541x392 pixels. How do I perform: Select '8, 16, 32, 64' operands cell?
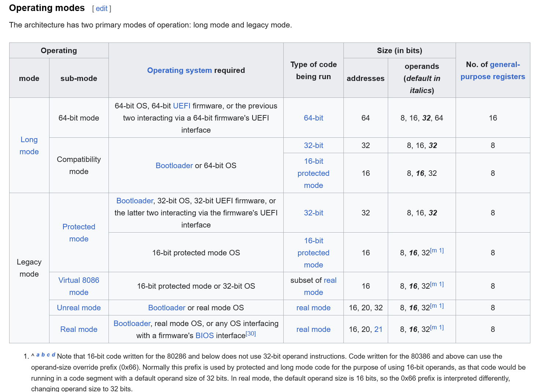422,118
